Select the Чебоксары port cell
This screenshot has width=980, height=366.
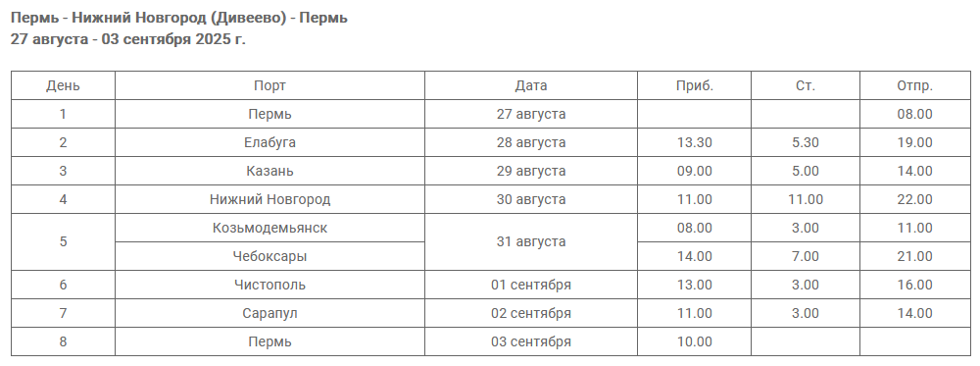point(270,256)
